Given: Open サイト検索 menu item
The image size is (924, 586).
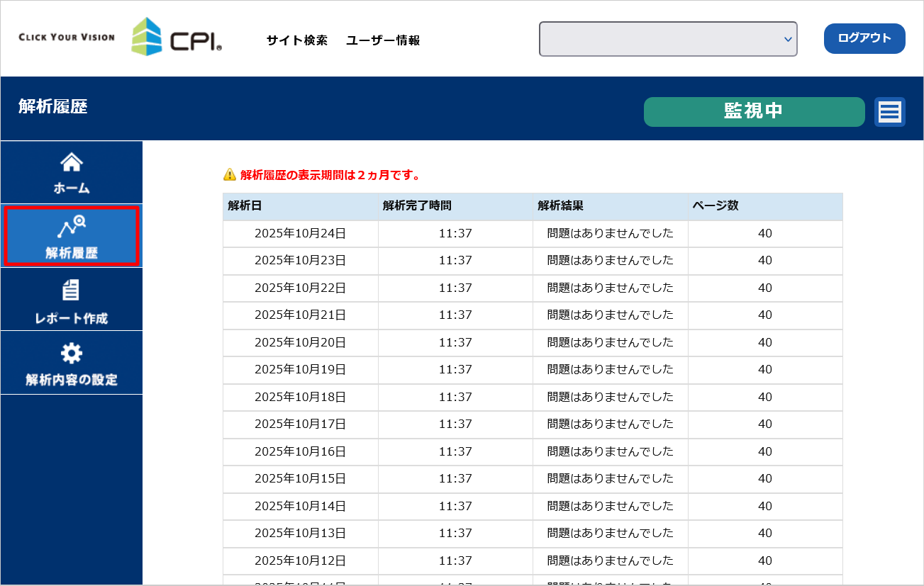Looking at the screenshot, I should [x=297, y=40].
